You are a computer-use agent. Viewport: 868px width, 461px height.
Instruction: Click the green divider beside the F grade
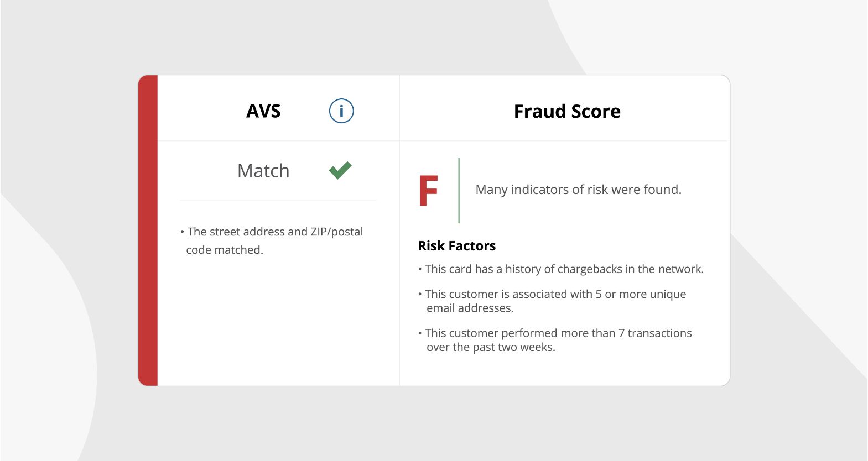coord(459,191)
